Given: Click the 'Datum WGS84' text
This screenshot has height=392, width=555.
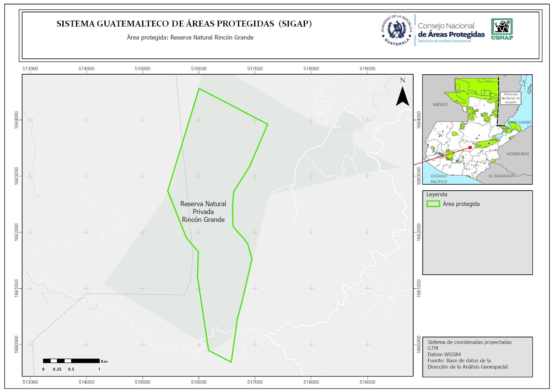Looking at the screenshot, I should (444, 354).
